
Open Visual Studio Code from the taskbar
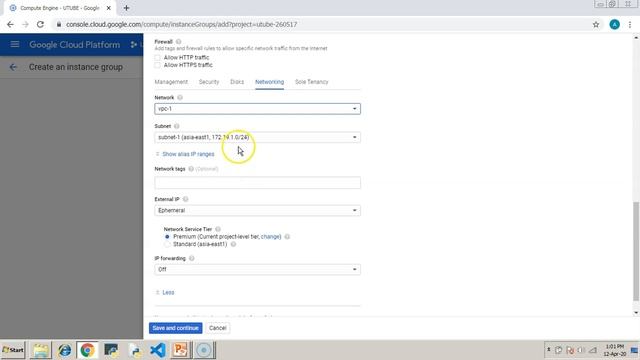(158, 350)
